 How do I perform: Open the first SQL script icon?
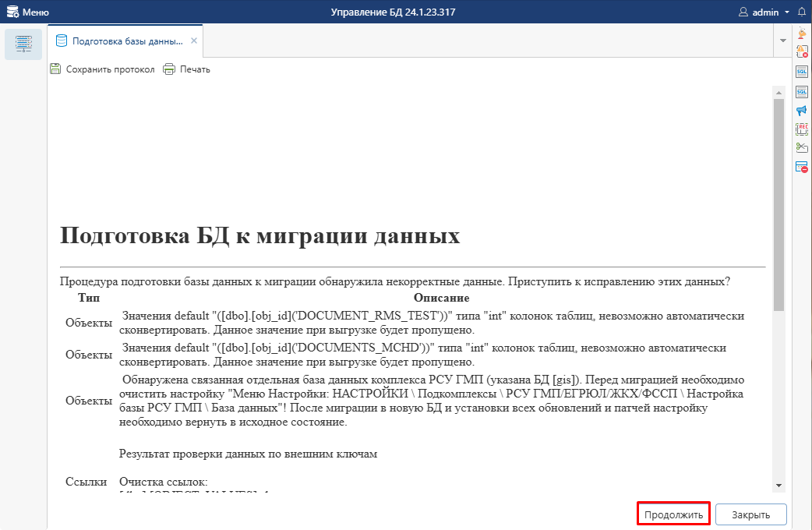tap(802, 72)
